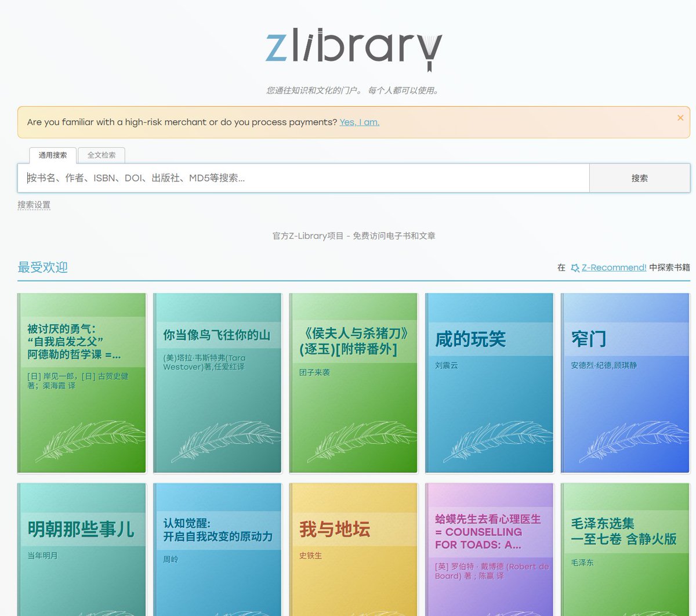The image size is (696, 616).
Task: Open the book 明朝那些事儿
Action: [82, 549]
